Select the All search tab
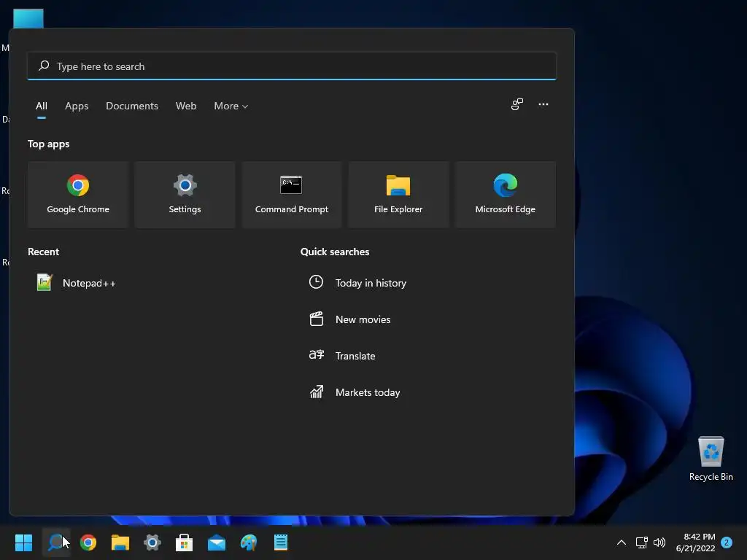Screen dimensions: 747x560 tap(42, 106)
